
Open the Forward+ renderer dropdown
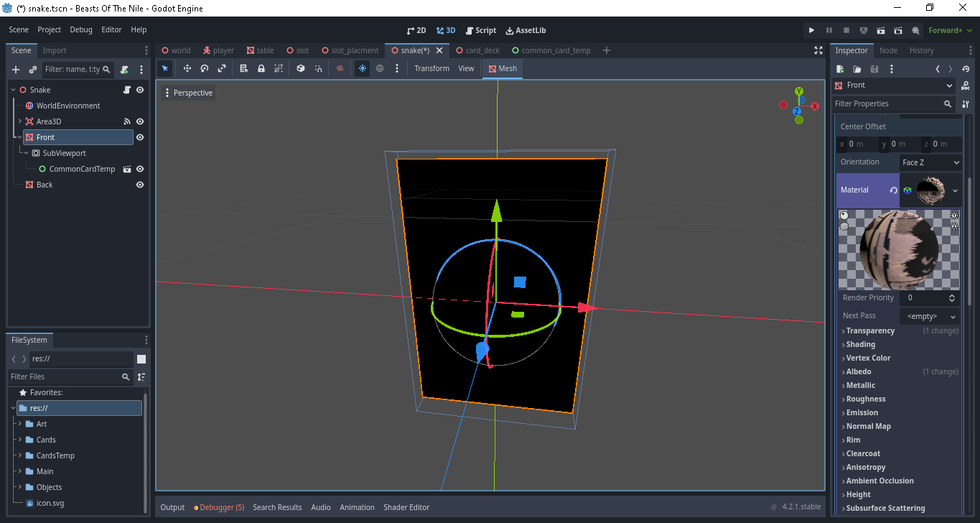950,30
